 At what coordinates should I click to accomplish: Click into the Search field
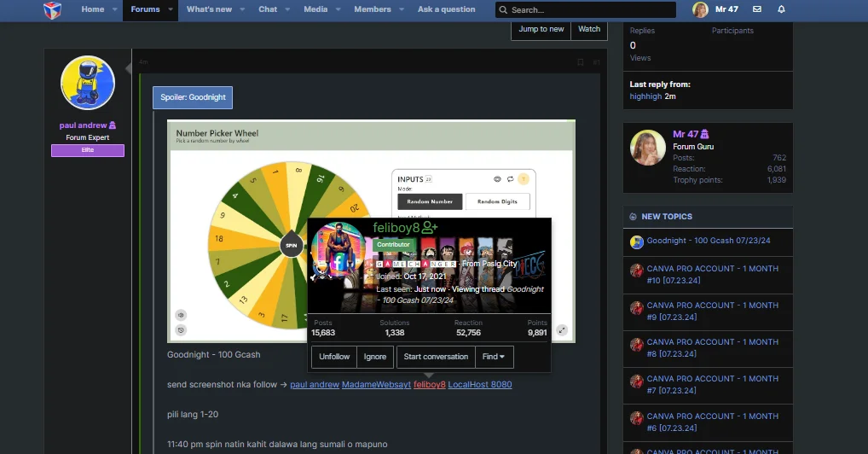pyautogui.click(x=586, y=10)
